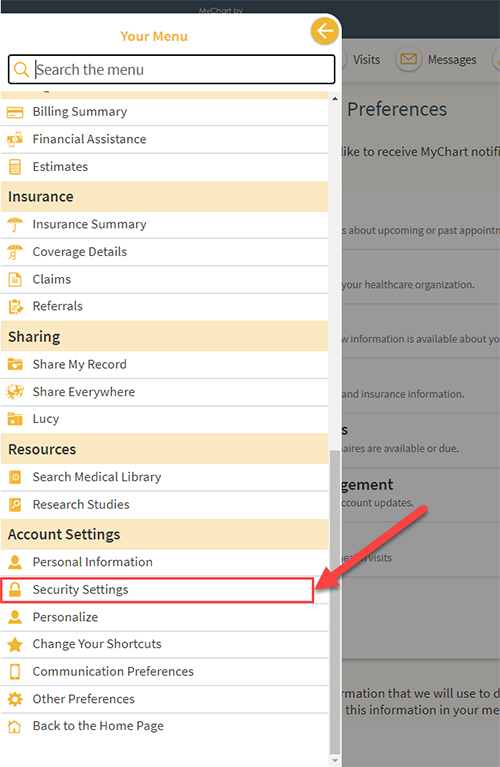Click the Messages tab label
Viewport: 500px width, 767px height.
click(452, 60)
